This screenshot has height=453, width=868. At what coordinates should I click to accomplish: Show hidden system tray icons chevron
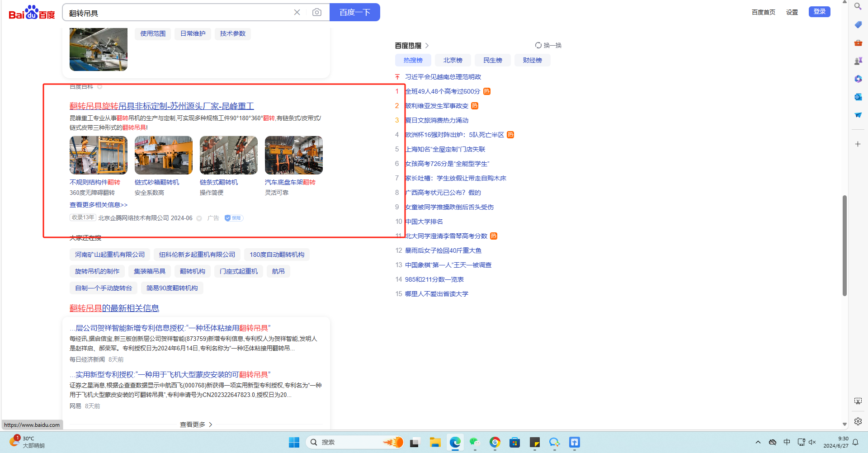tap(758, 442)
